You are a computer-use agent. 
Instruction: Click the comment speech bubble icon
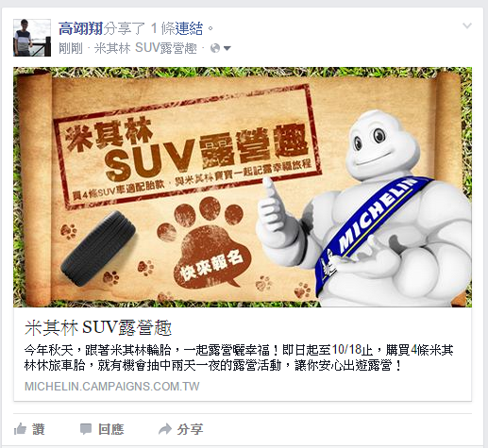click(86, 429)
